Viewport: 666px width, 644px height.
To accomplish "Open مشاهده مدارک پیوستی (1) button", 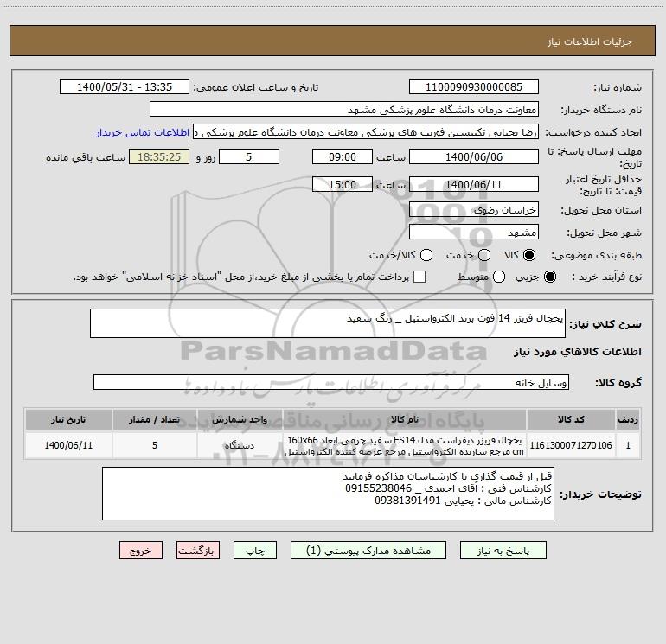I will click(368, 551).
